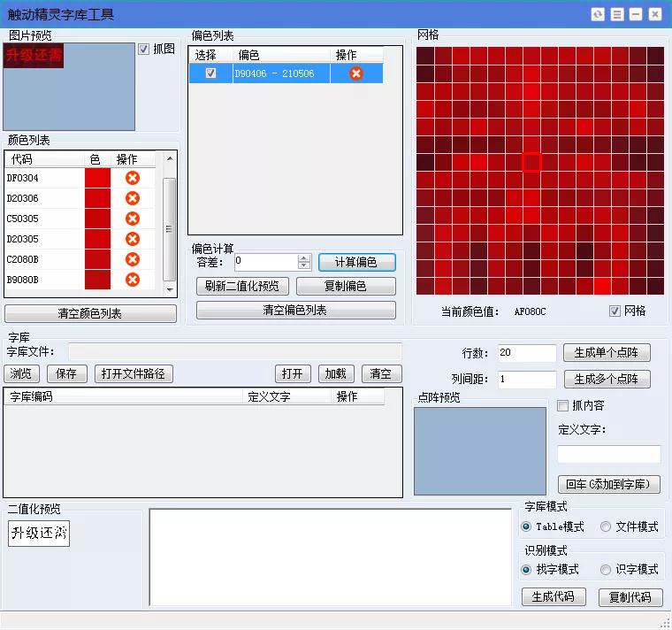Screen dimensions: 672x630
Task: Click the 定义文字 text input box
Action: point(609,454)
